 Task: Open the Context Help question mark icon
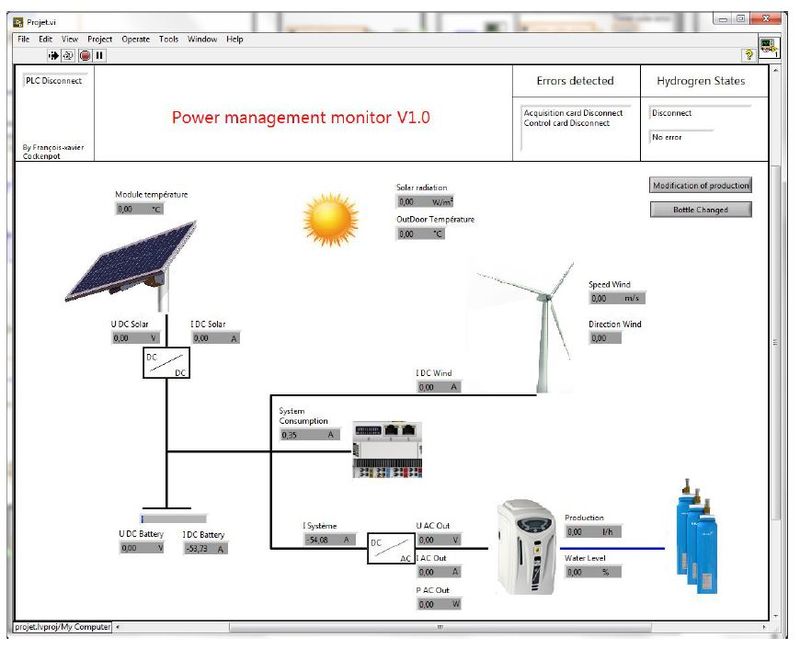point(747,55)
